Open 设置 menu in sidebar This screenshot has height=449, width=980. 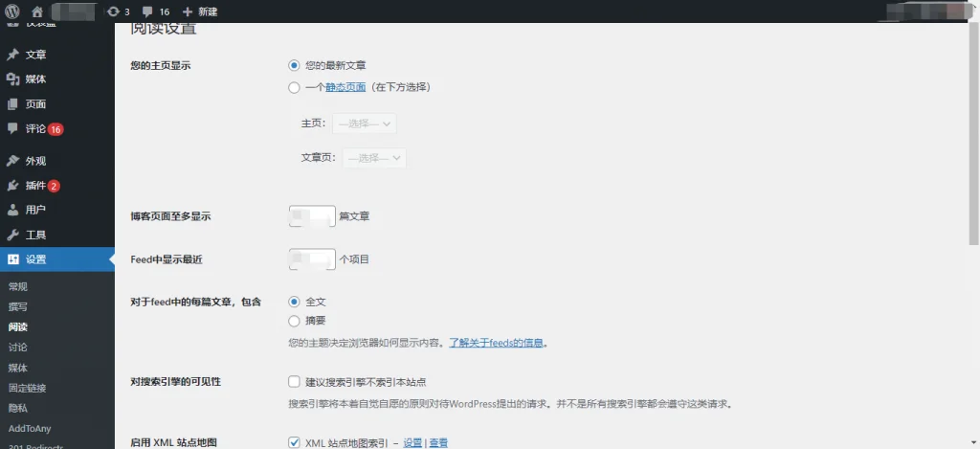56,259
